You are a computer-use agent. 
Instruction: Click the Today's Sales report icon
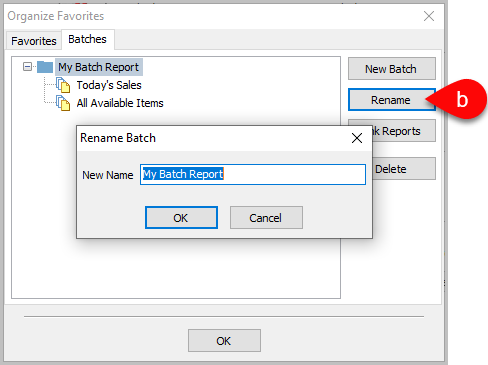63,85
